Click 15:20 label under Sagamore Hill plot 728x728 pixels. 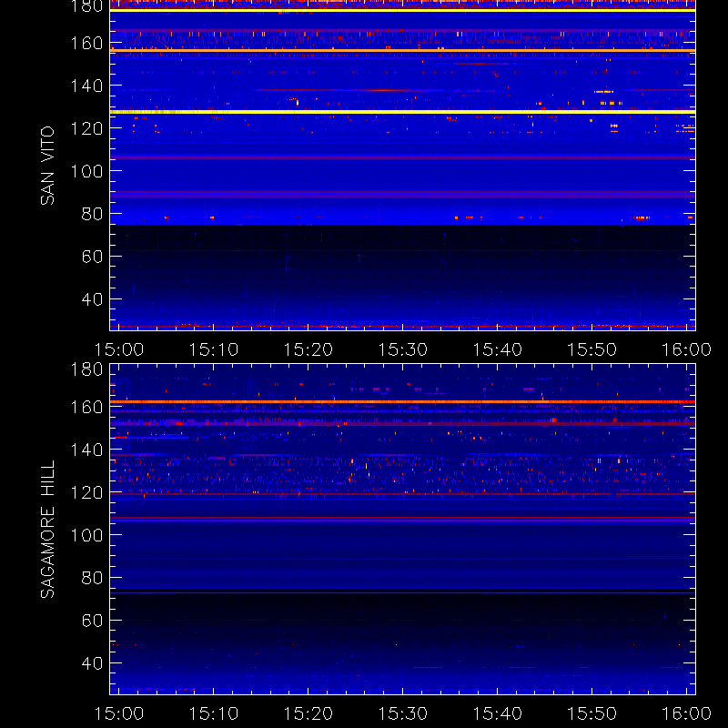(x=308, y=713)
